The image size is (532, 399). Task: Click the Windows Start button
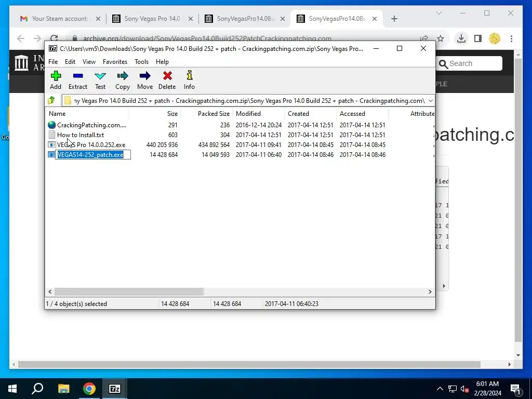click(x=12, y=389)
